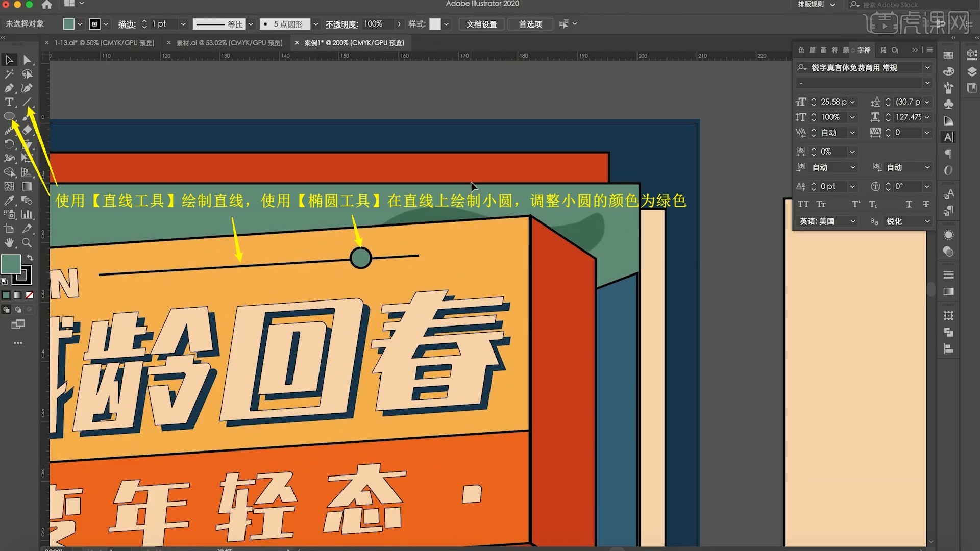Image resolution: width=980 pixels, height=551 pixels.
Task: Click the 首选项 button
Action: [x=530, y=24]
